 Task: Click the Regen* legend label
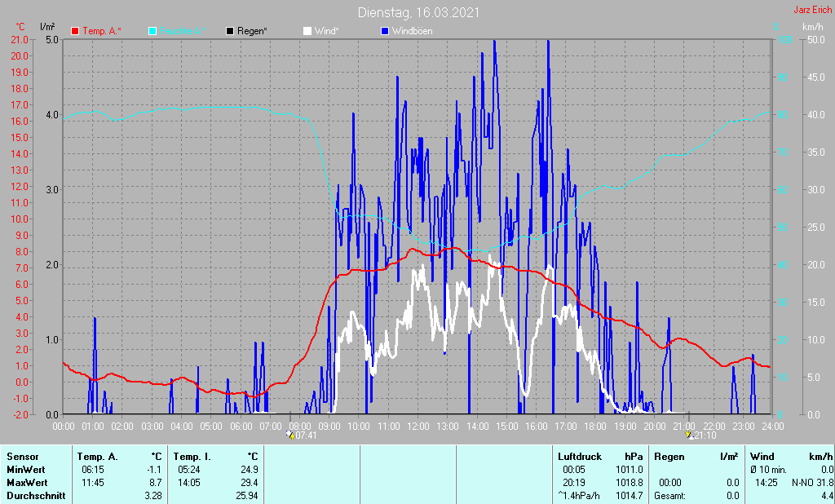click(253, 31)
